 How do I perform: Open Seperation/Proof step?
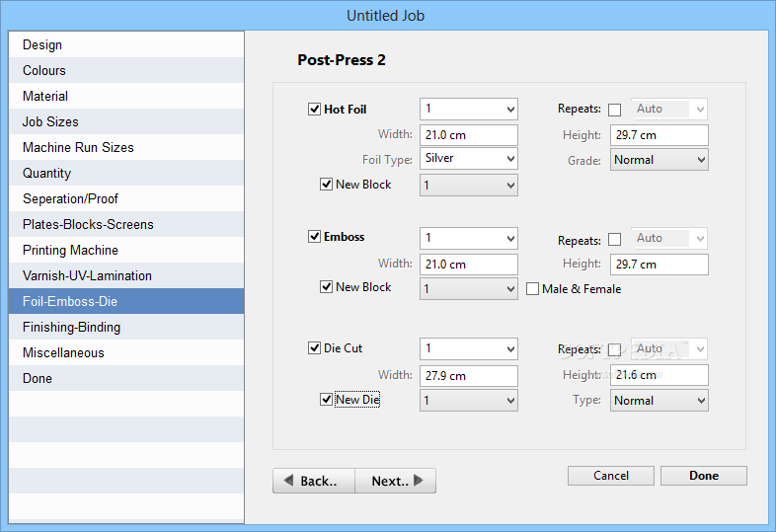[126, 199]
